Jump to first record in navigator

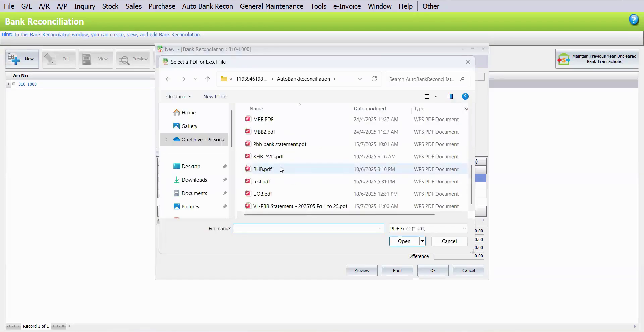pyautogui.click(x=8, y=326)
